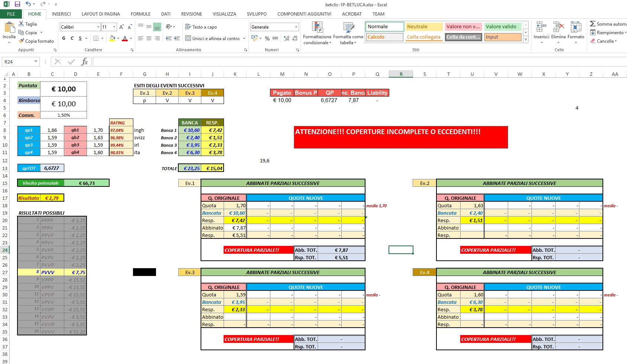This screenshot has height=364, width=627.
Task: Open Formattazione condizionale menu
Action: (317, 33)
